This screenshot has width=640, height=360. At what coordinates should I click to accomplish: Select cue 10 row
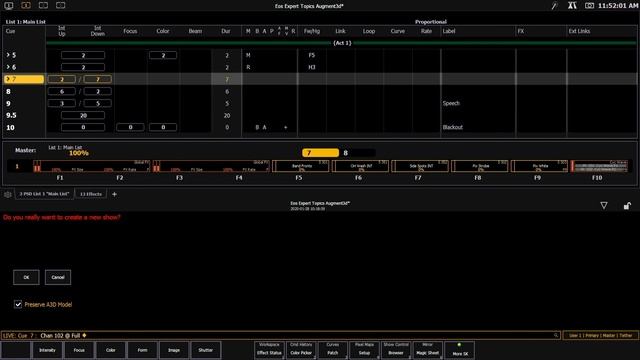(320, 127)
